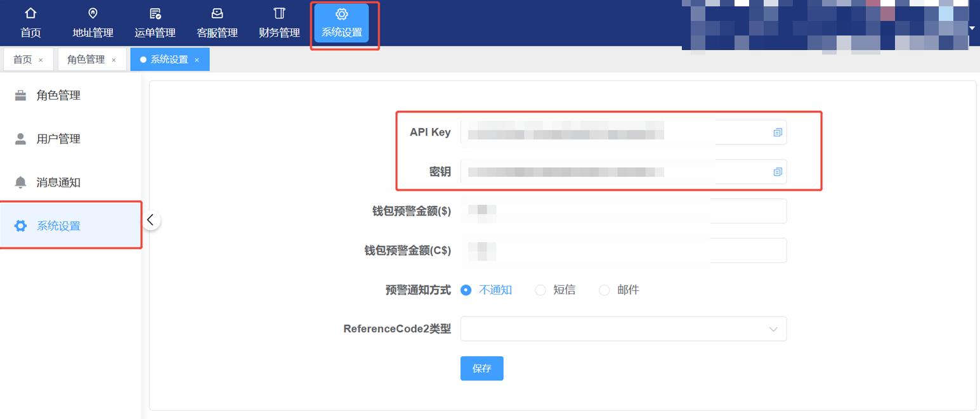Collapse the sidebar with the arrow handle
980x419 pixels.
pyautogui.click(x=150, y=220)
